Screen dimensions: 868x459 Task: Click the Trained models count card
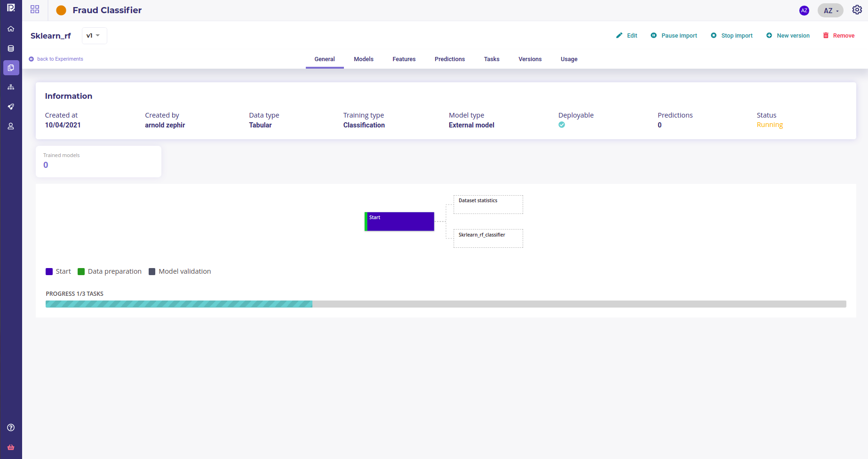point(98,161)
